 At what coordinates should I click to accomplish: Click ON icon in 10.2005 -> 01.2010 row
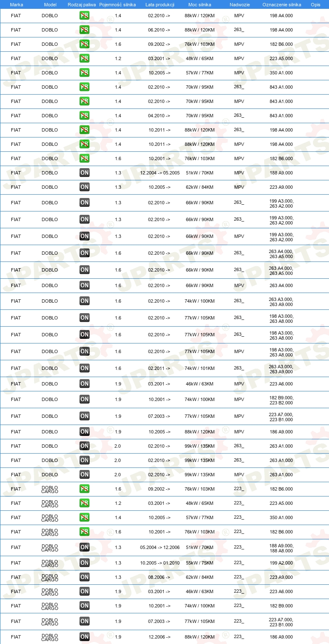tap(85, 563)
